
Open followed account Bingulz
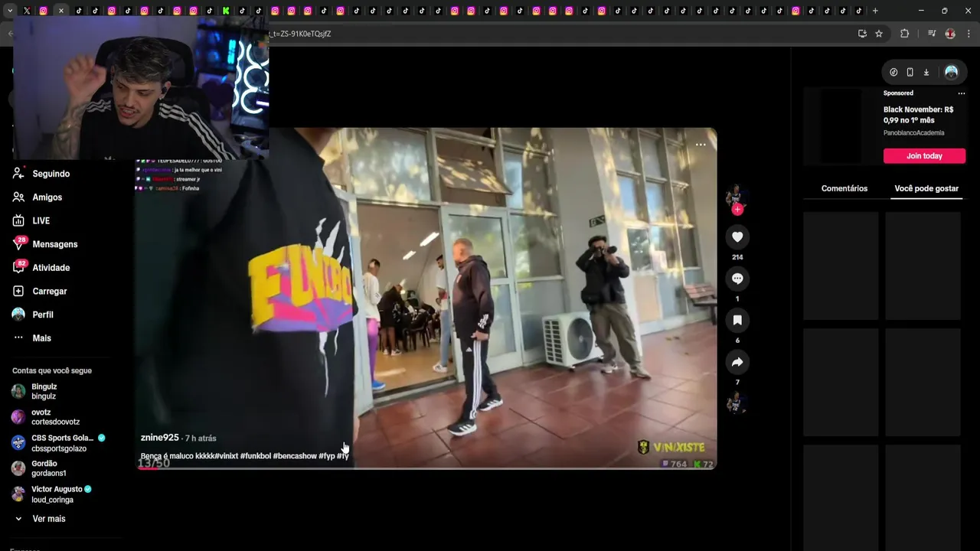[44, 392]
